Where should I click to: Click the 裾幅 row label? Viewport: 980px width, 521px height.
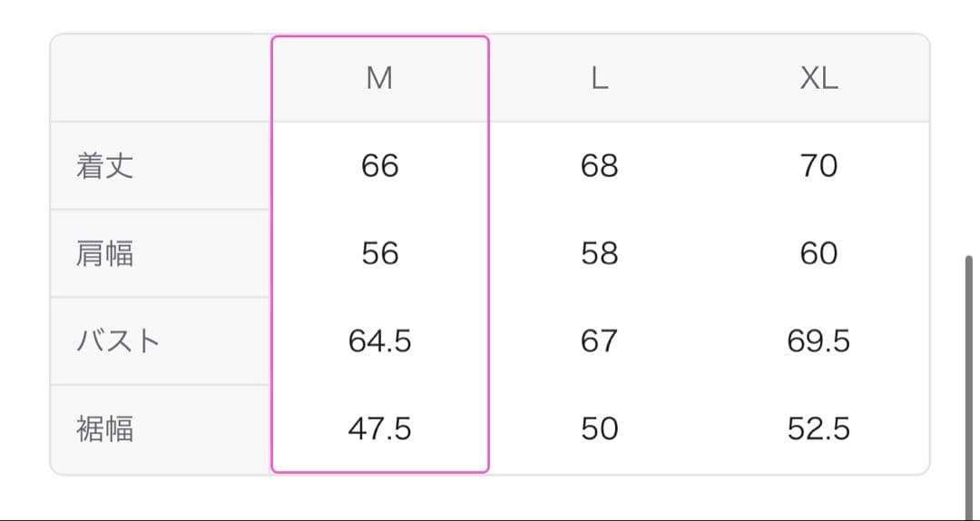(105, 428)
